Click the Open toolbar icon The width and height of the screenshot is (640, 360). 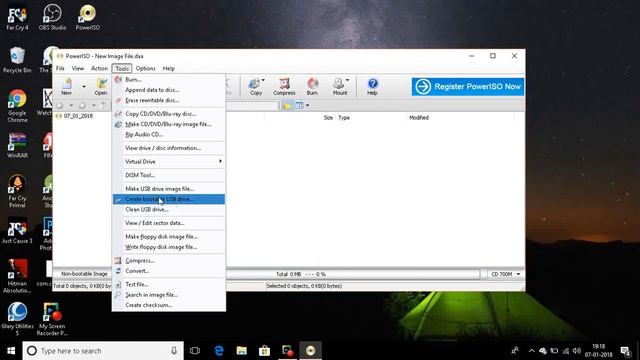(101, 87)
